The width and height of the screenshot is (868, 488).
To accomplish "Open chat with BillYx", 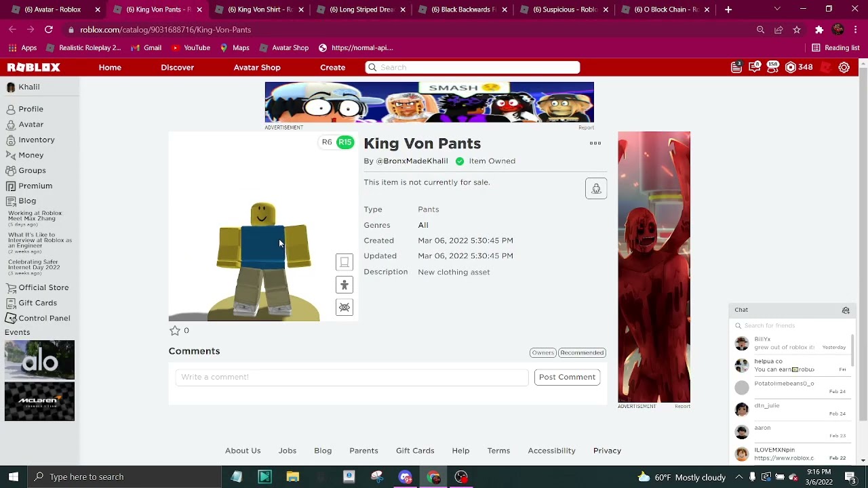I will point(791,343).
